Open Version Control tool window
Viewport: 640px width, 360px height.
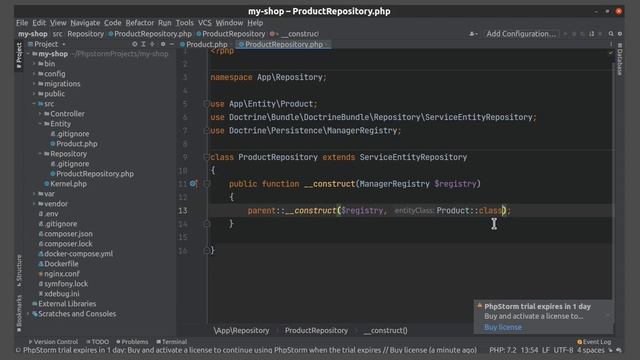tap(53, 342)
